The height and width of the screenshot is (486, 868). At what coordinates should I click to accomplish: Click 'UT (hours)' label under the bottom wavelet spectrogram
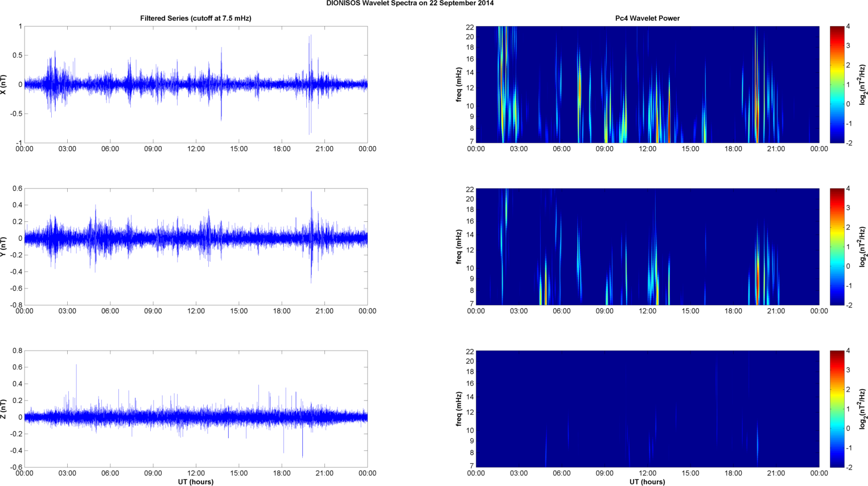(647, 481)
